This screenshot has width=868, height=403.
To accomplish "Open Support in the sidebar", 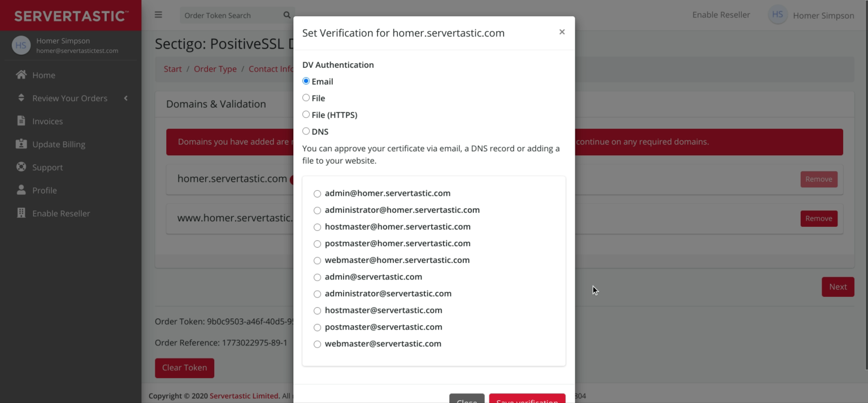I will pos(71,168).
